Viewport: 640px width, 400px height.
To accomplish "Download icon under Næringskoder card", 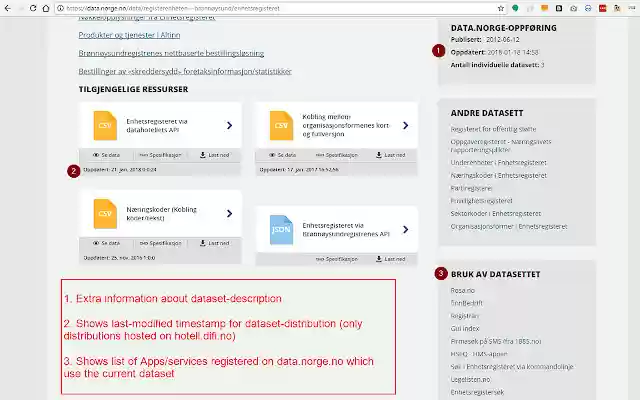I will [x=202, y=243].
